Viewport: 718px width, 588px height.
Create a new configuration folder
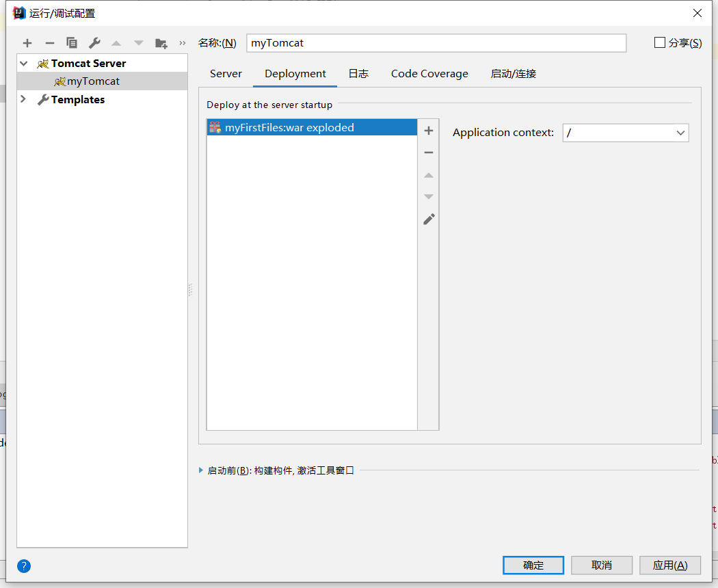point(161,43)
